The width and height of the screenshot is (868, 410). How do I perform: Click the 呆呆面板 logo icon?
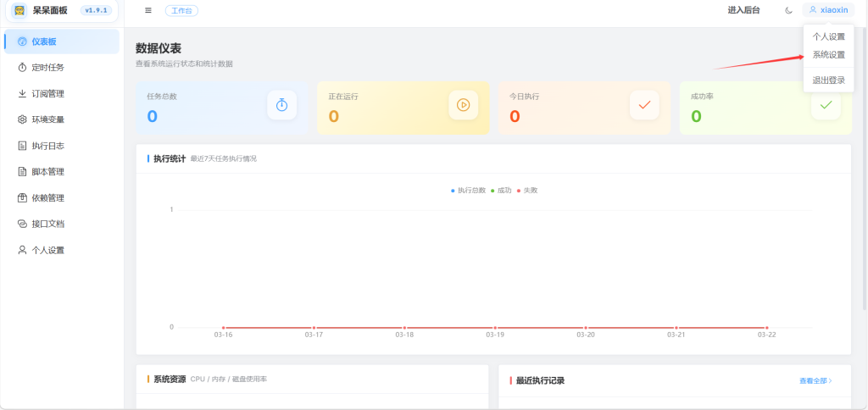pyautogui.click(x=19, y=10)
